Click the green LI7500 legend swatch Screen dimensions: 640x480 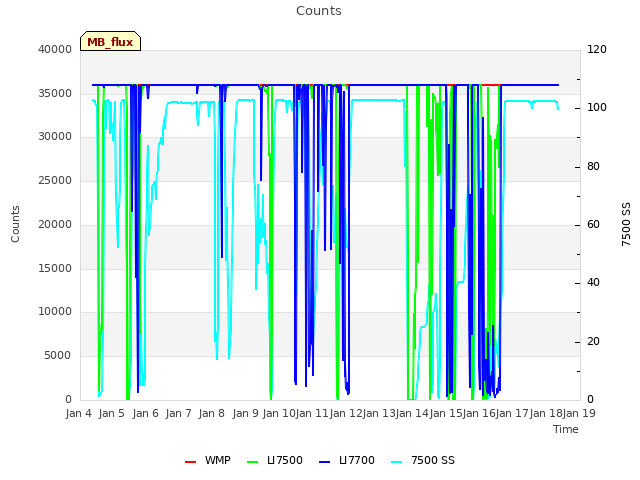(253, 461)
